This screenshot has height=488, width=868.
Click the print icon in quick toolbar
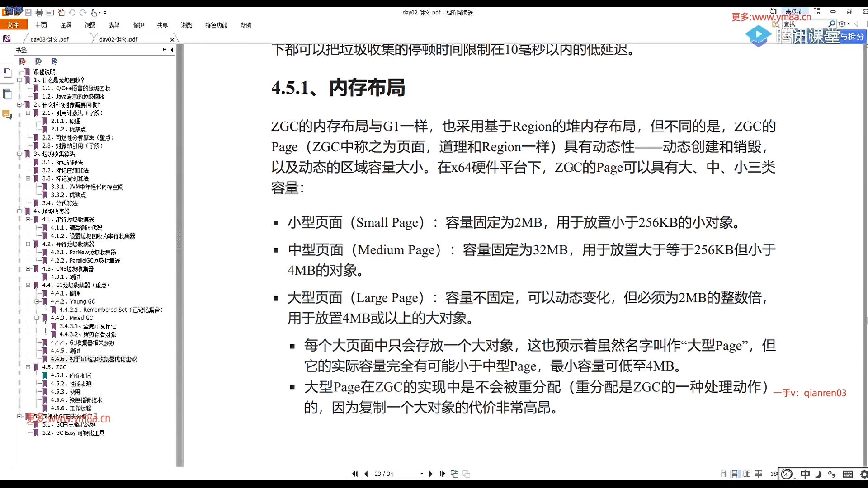coord(39,13)
